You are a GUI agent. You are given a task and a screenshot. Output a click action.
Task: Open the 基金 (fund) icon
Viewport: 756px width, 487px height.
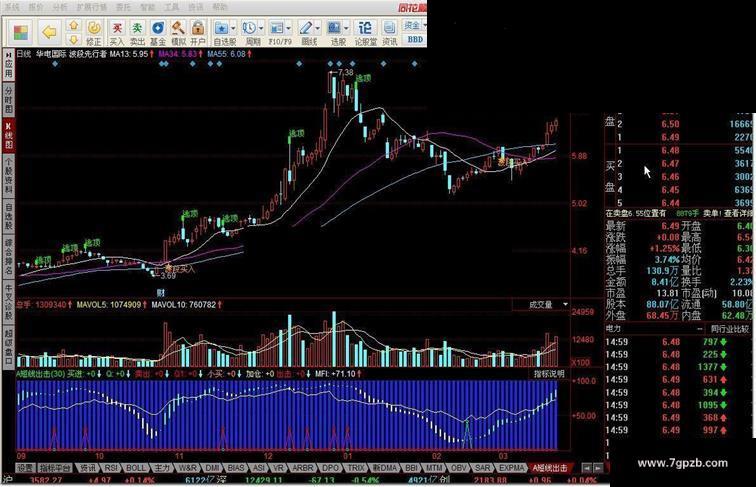pos(158,33)
